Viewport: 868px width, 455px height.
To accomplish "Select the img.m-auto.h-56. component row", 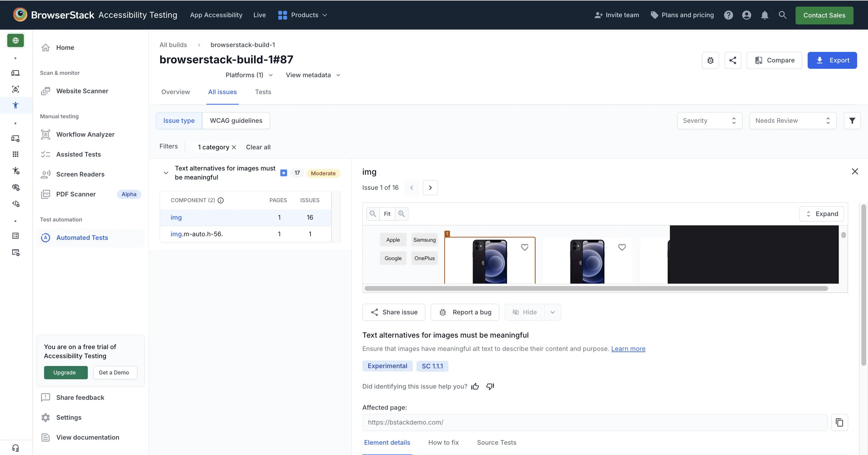I will [196, 234].
